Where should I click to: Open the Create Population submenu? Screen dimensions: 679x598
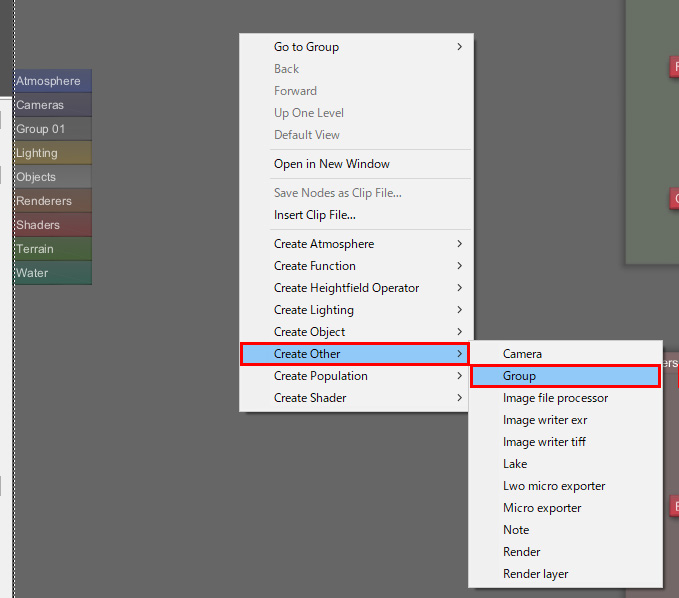click(321, 376)
